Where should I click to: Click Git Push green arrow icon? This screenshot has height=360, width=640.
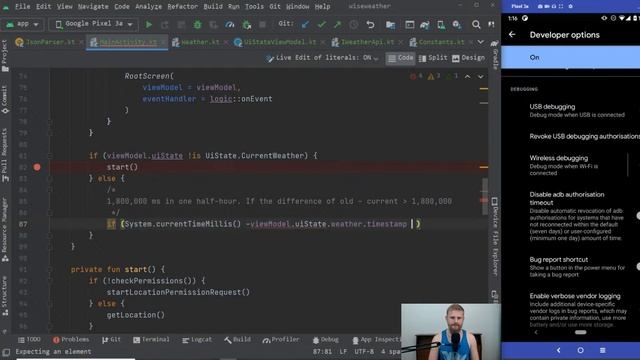[x=337, y=24]
